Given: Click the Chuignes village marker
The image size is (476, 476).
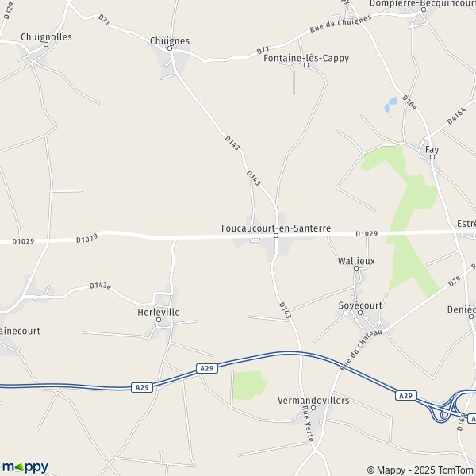Looking at the screenshot, I should tap(170, 48).
